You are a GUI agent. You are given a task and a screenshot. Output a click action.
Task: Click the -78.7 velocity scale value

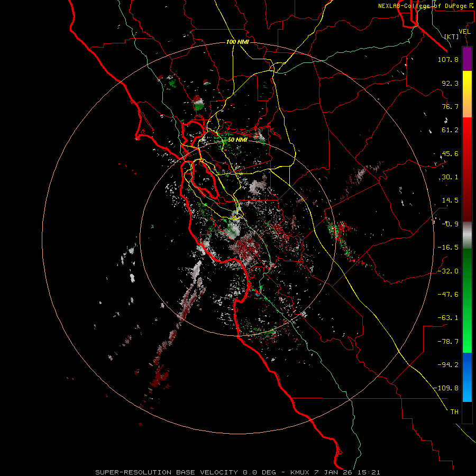click(448, 342)
